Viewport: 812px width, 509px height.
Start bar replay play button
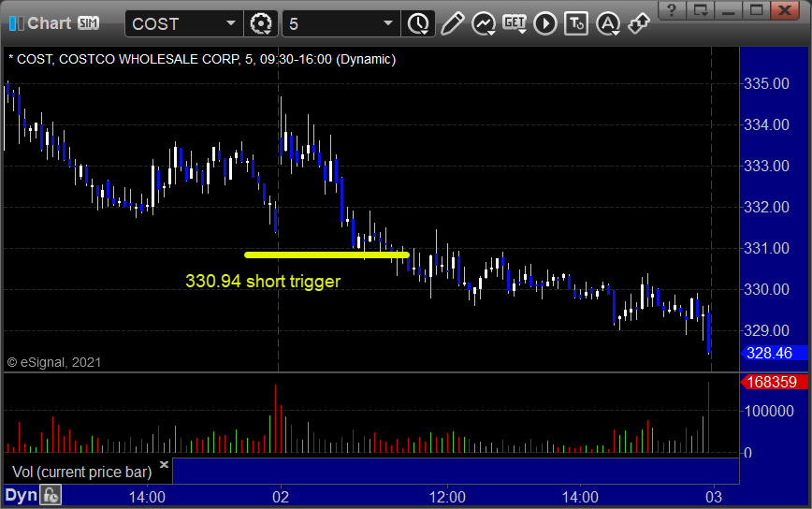(545, 23)
